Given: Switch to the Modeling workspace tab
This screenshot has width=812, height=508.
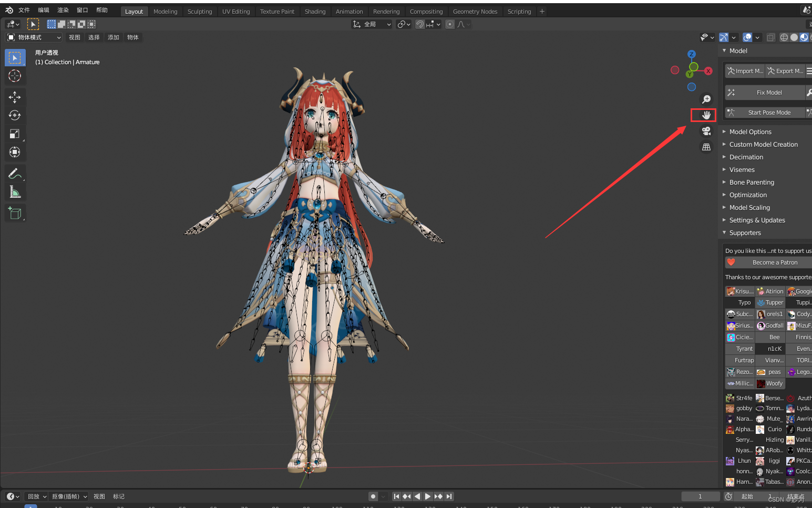Looking at the screenshot, I should pyautogui.click(x=165, y=12).
